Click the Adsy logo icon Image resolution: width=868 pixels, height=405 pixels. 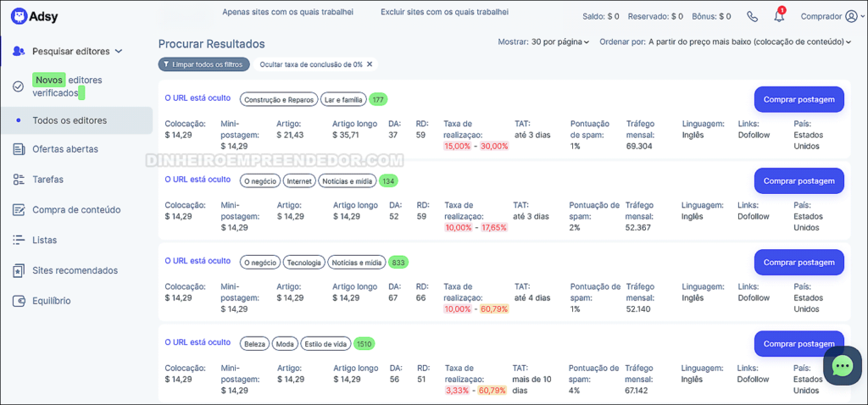19,15
